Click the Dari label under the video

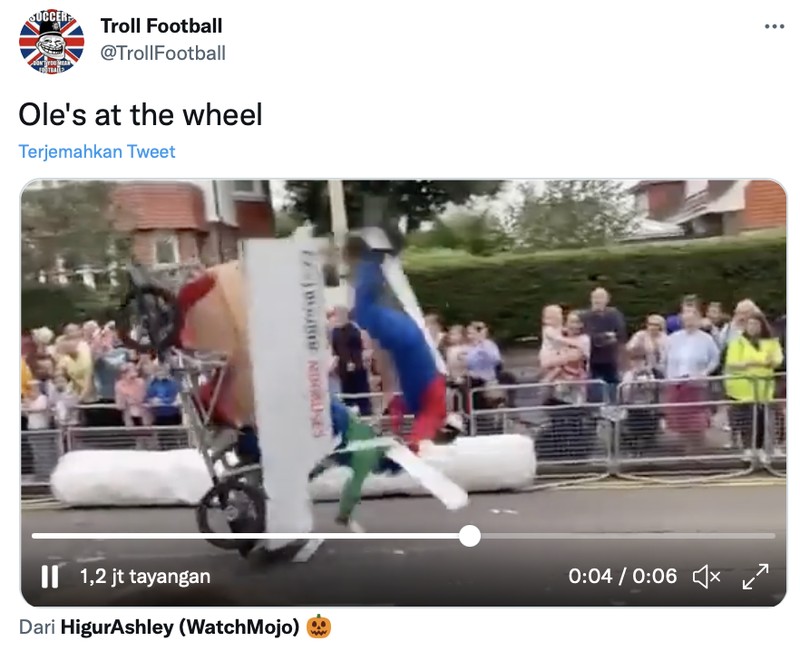pyautogui.click(x=36, y=628)
